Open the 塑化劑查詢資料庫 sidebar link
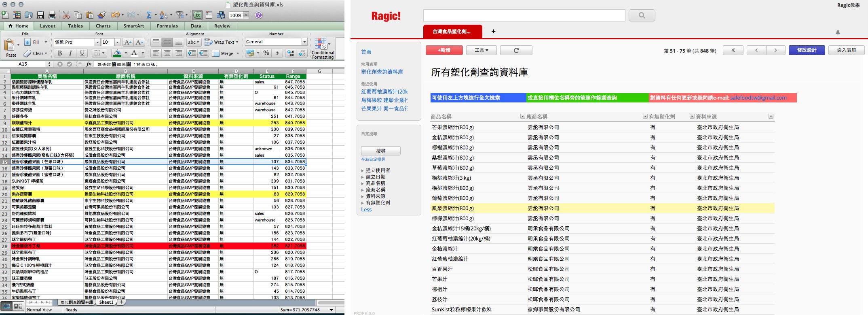The width and height of the screenshot is (868, 315). [x=382, y=72]
